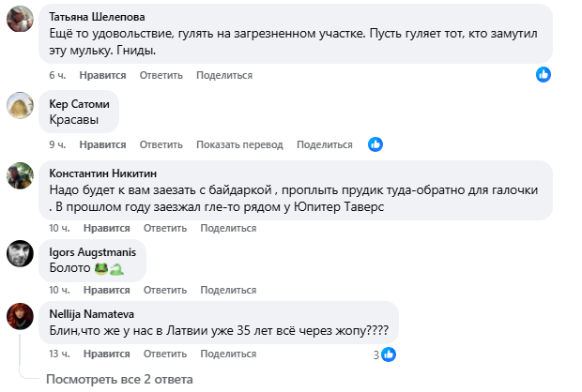
Task: Click like reaction count on Nellija Namateva's comment
Action: click(375, 354)
